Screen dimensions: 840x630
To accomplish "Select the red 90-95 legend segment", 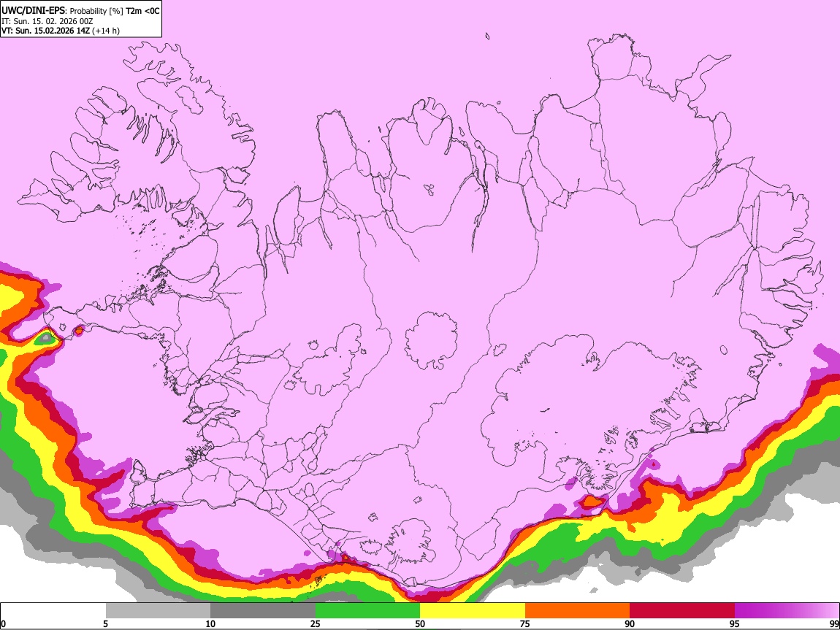I will (x=682, y=610).
